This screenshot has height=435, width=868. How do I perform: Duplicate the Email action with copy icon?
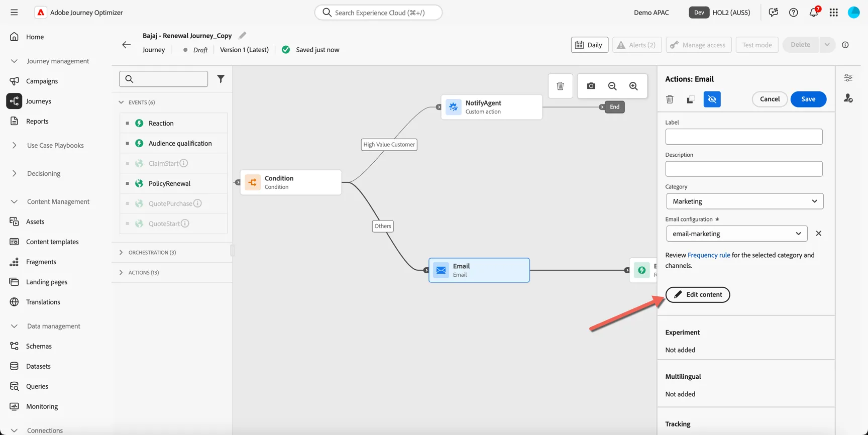click(691, 99)
